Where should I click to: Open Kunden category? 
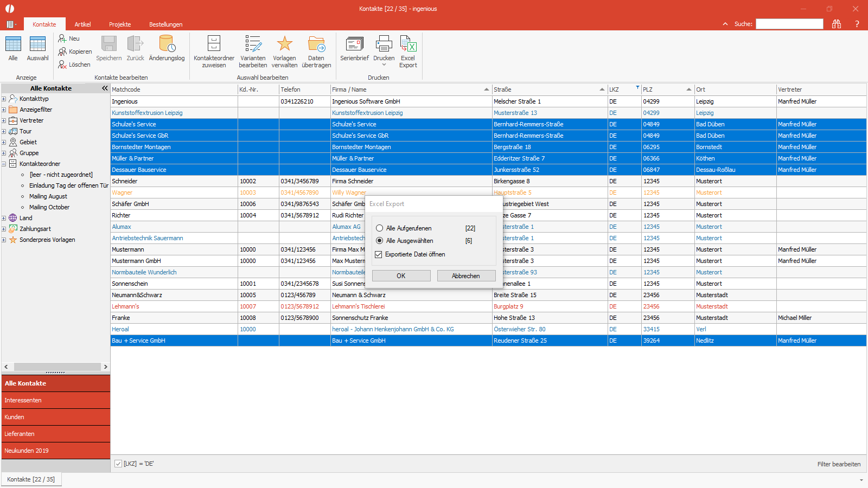click(56, 417)
